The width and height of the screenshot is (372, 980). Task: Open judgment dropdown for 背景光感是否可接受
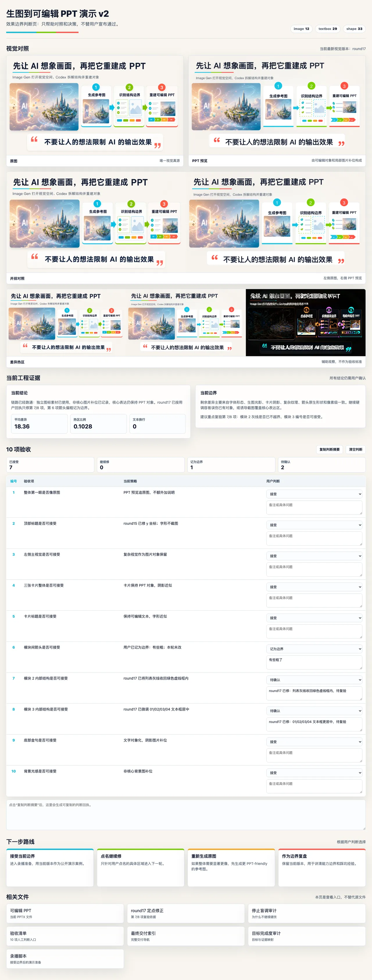pos(314,773)
